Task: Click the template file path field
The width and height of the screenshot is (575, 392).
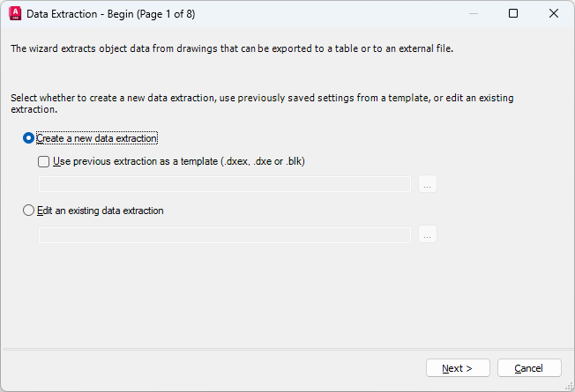Action: click(x=225, y=184)
